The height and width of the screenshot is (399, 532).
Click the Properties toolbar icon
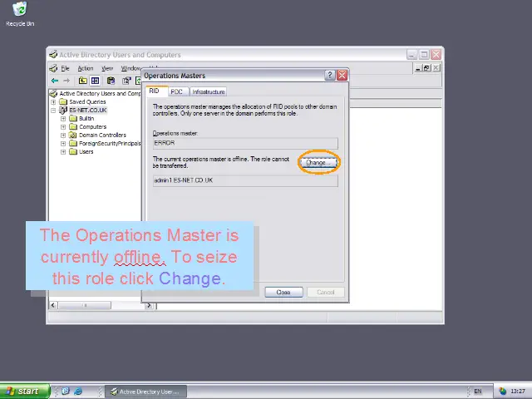(x=126, y=81)
